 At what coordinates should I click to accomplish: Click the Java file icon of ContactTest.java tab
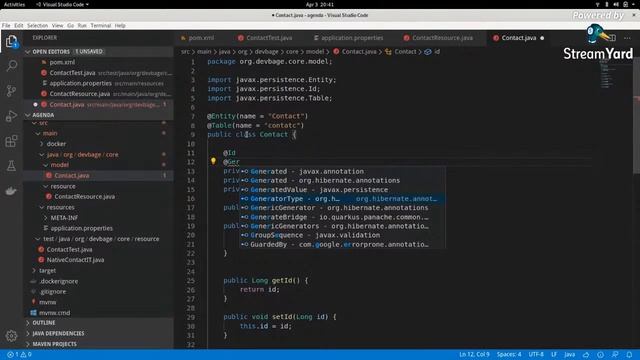pos(241,38)
